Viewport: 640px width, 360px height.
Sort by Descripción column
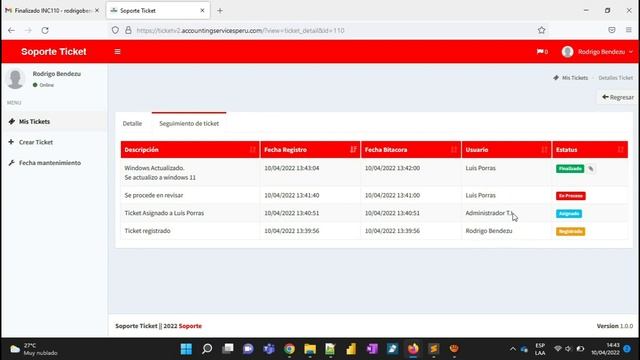190,150
